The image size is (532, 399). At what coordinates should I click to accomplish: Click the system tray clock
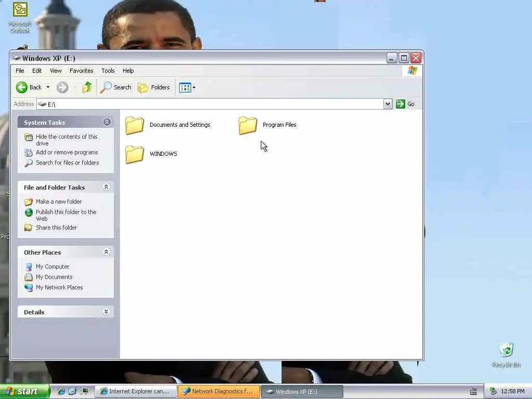pyautogui.click(x=513, y=392)
